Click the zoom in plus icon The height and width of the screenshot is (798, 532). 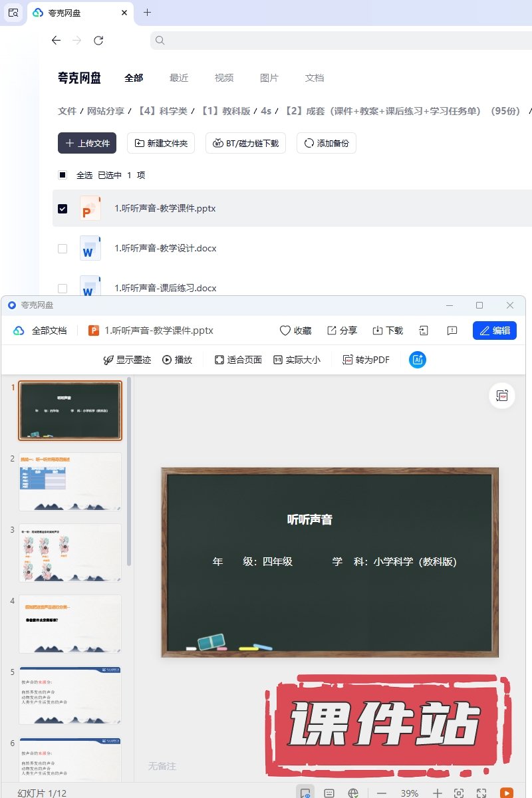pos(437,793)
